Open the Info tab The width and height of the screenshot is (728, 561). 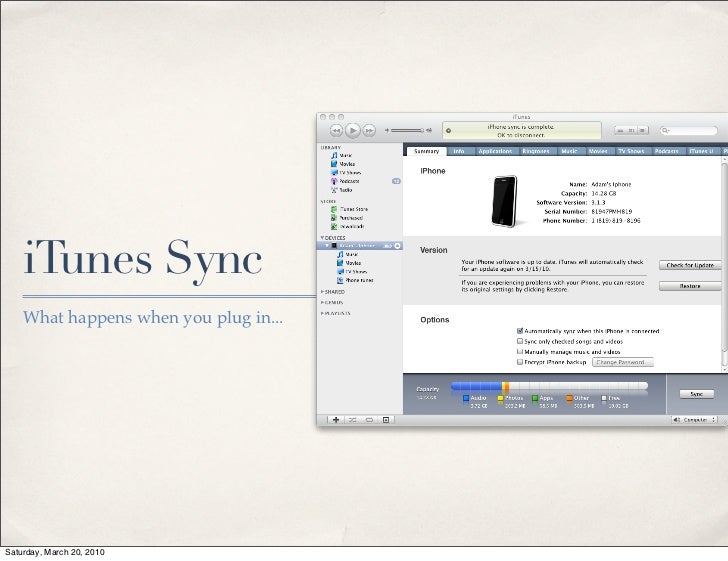pos(459,151)
